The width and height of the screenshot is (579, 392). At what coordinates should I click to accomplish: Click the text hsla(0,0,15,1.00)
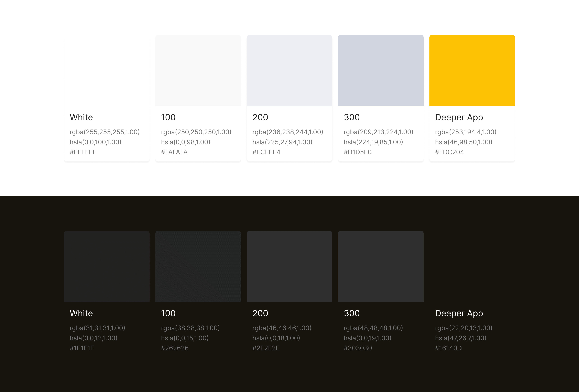pyautogui.click(x=185, y=338)
